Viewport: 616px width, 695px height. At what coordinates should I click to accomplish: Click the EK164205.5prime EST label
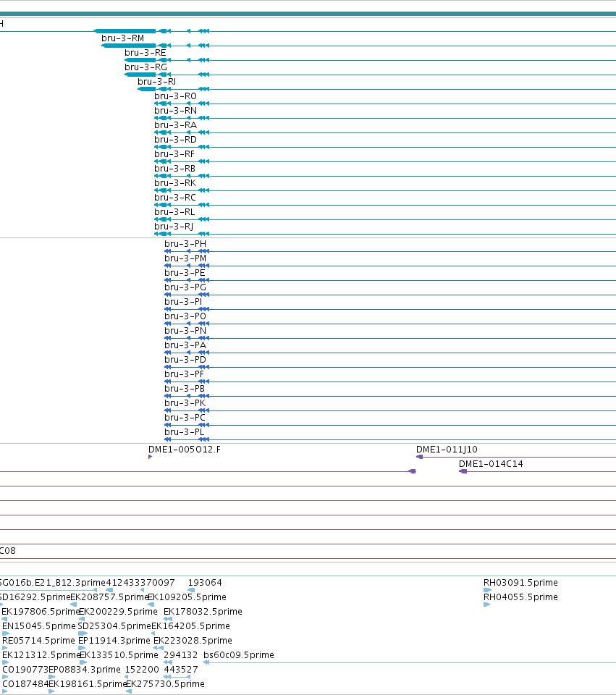pos(190,626)
